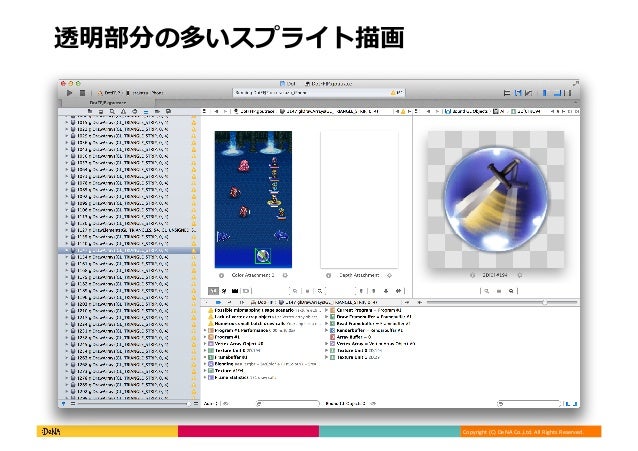Toggle the Navigator pane visibility button
The height and width of the screenshot is (451, 638).
[x=545, y=93]
